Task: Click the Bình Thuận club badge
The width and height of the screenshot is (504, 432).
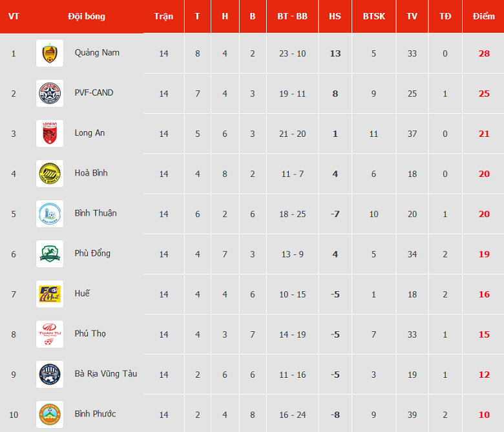Action: click(x=50, y=214)
